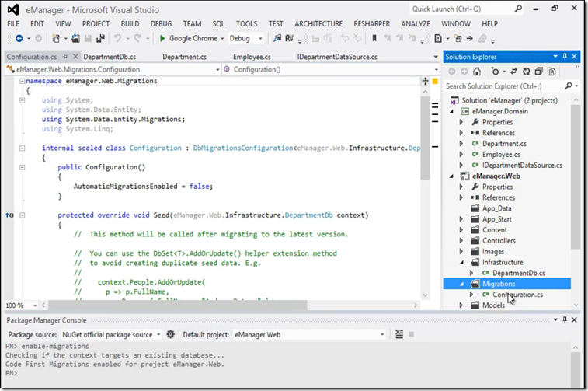
Task: Select the App_Data folder
Action: [496, 208]
